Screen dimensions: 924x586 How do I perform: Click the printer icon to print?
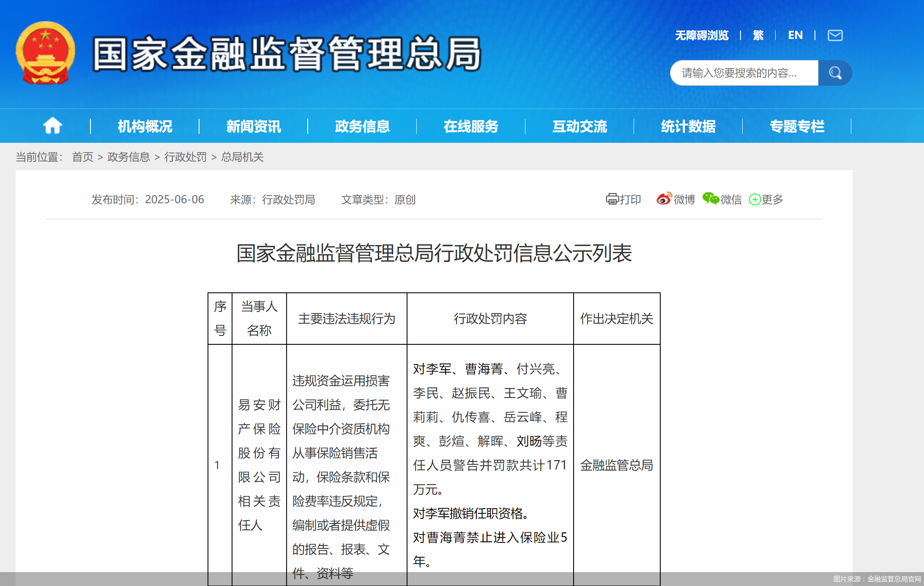[x=612, y=199]
